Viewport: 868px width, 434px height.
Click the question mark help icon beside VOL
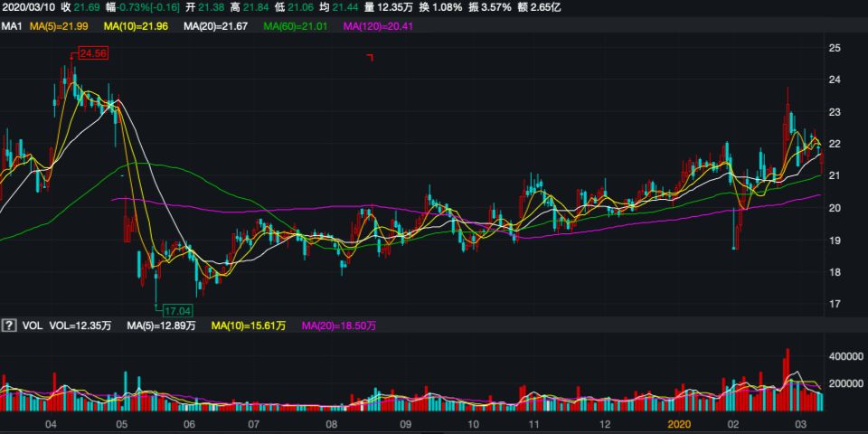[10, 325]
